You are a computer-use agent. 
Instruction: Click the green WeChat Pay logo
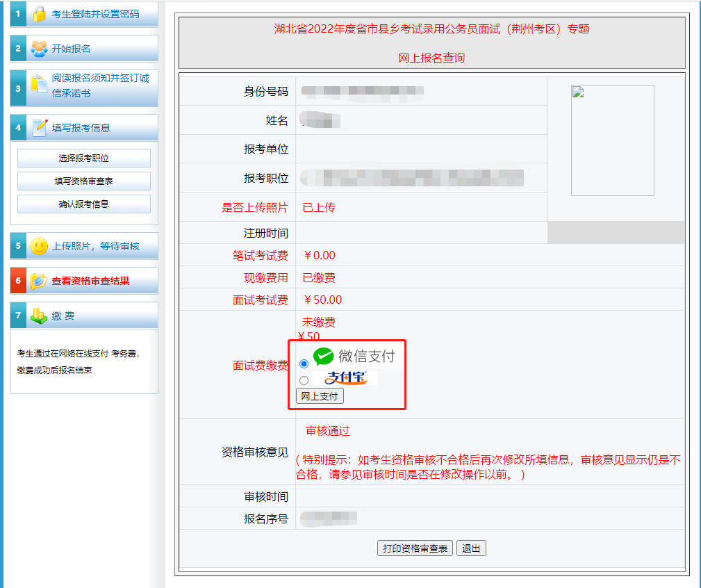pyautogui.click(x=324, y=357)
